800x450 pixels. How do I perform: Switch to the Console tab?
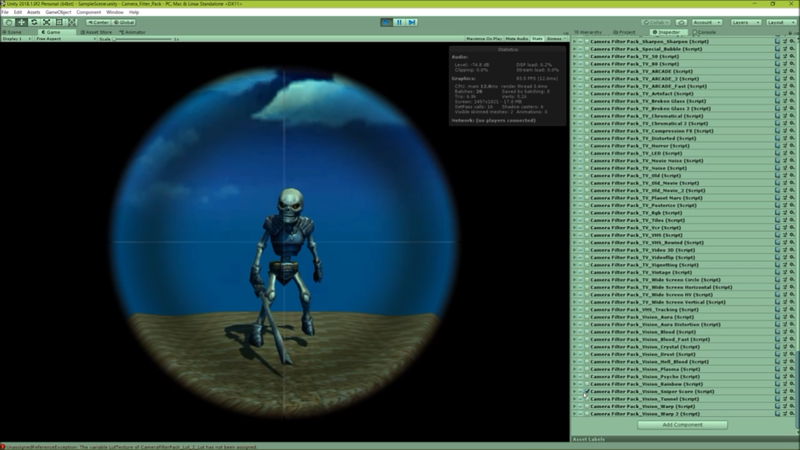[x=705, y=32]
